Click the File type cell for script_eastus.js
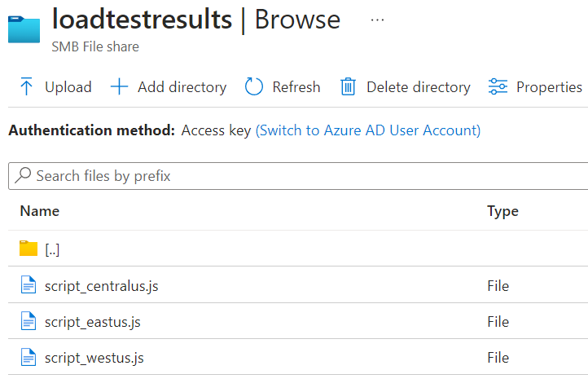Image resolution: width=588 pixels, height=392 pixels. pos(498,321)
